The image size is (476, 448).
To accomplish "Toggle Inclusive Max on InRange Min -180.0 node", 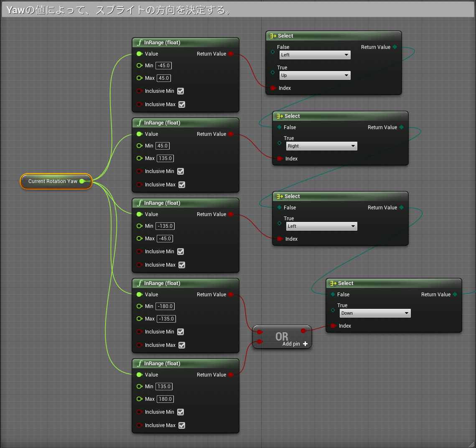I will click(x=182, y=345).
